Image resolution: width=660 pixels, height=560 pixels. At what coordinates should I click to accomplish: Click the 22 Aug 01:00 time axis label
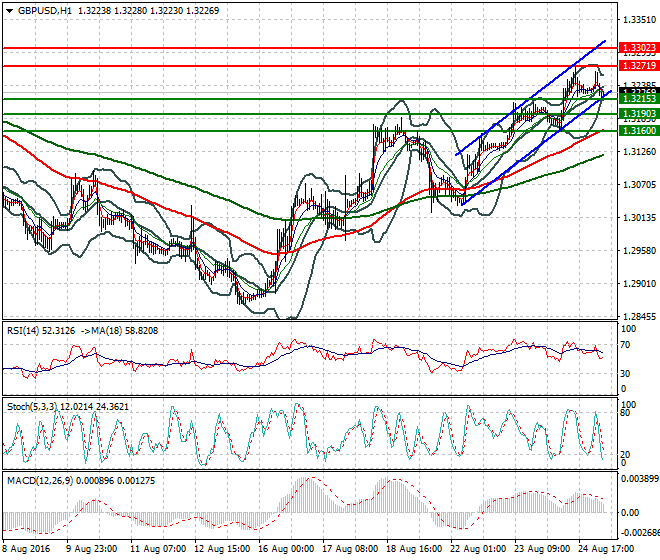[478, 549]
